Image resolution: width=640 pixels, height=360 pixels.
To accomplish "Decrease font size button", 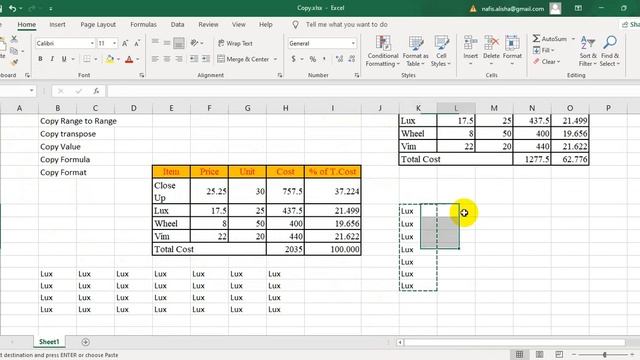I will [137, 43].
